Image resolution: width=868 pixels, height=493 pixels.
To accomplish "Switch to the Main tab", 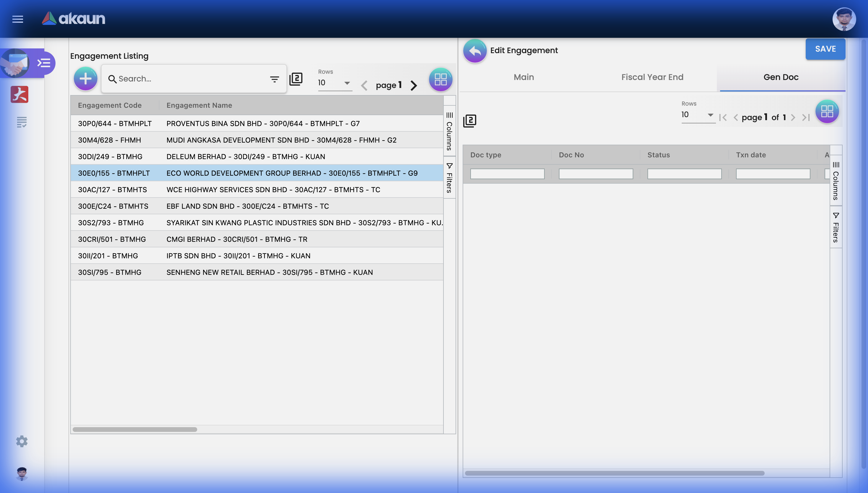I will coord(523,77).
